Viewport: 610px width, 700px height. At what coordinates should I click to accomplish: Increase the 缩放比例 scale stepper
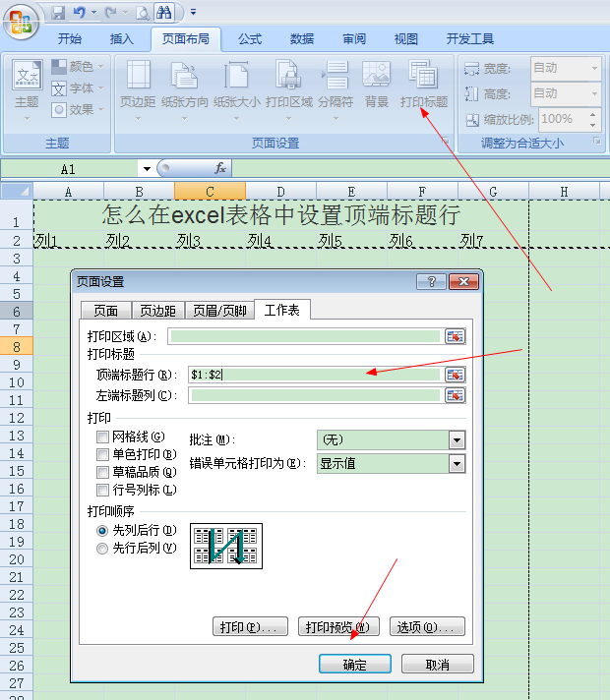592,115
